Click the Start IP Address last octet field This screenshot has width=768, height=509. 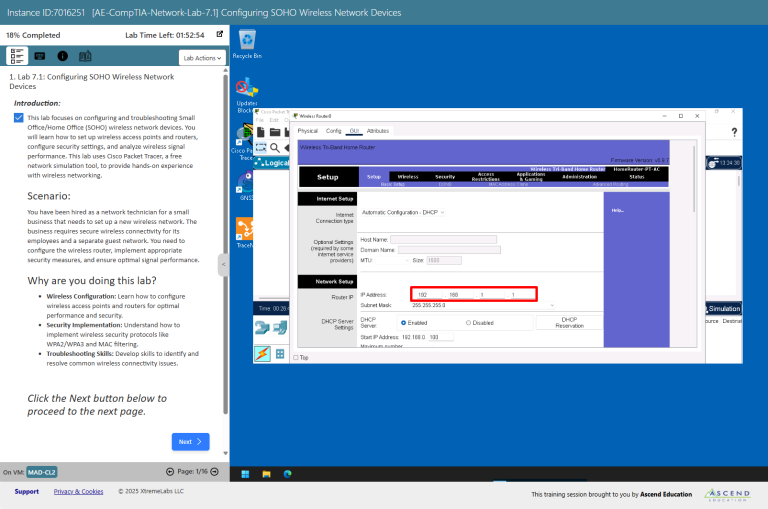coord(441,337)
